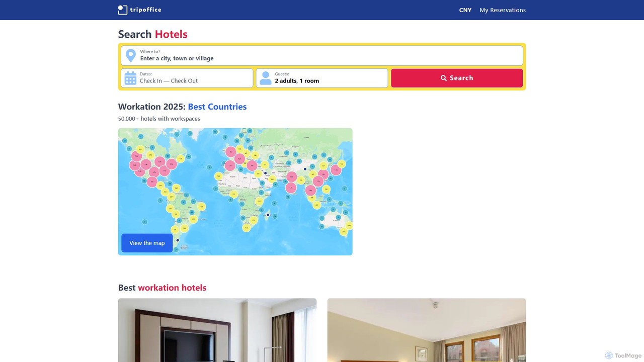The height and width of the screenshot is (362, 644).
Task: Click the magnifier icon in Search button
Action: click(x=444, y=78)
